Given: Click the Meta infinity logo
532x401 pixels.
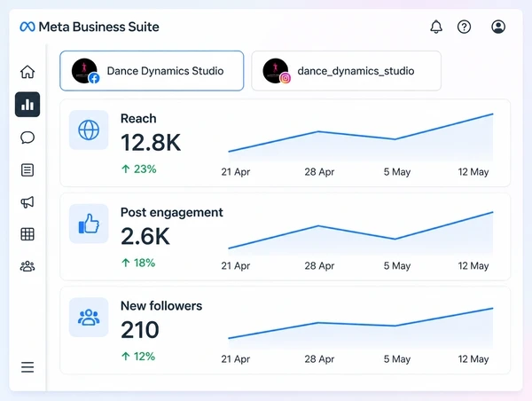Looking at the screenshot, I should 27,27.
